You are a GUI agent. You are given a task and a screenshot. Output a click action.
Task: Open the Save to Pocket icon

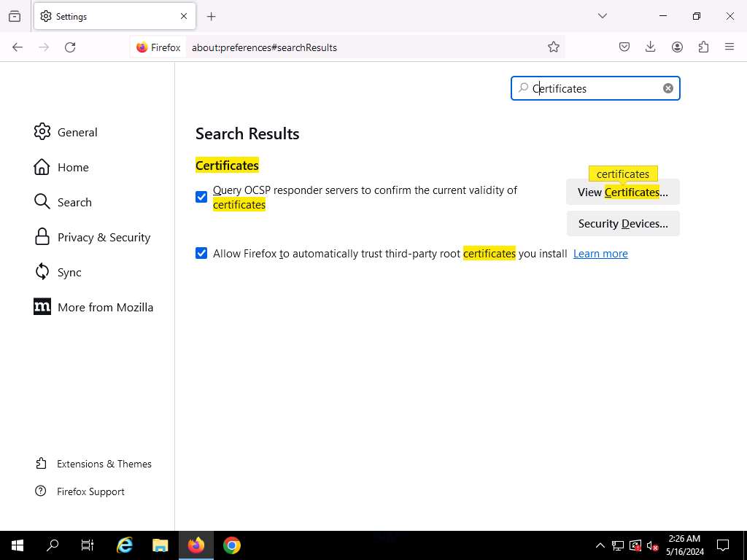(x=624, y=47)
